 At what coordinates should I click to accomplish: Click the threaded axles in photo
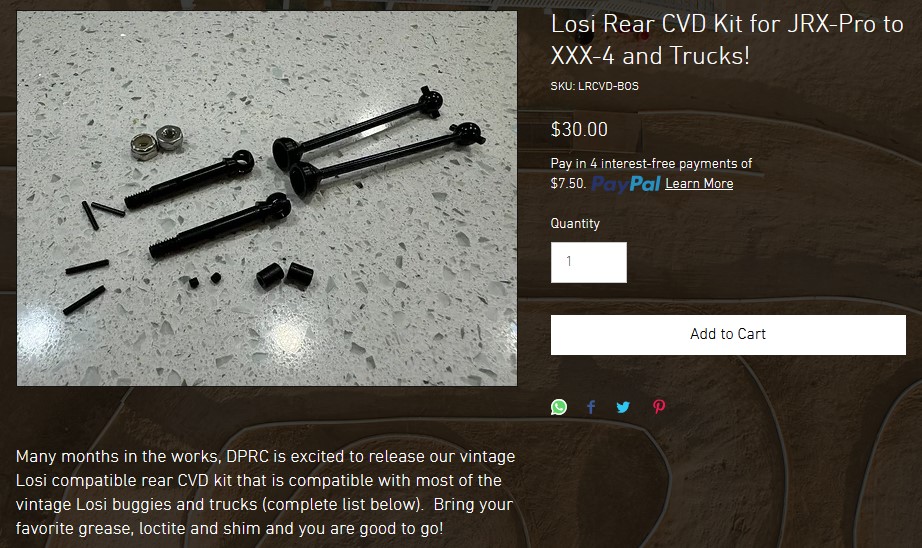click(x=208, y=203)
